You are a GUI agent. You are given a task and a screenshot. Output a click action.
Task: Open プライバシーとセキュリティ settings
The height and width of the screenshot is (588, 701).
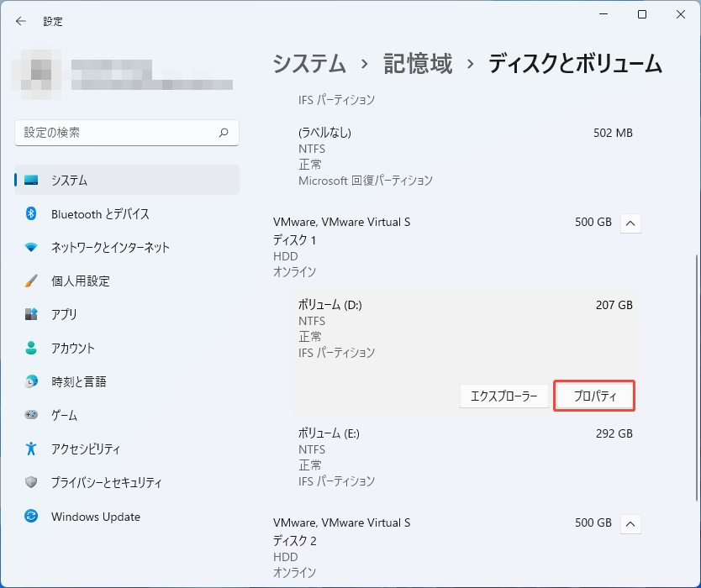point(98,482)
